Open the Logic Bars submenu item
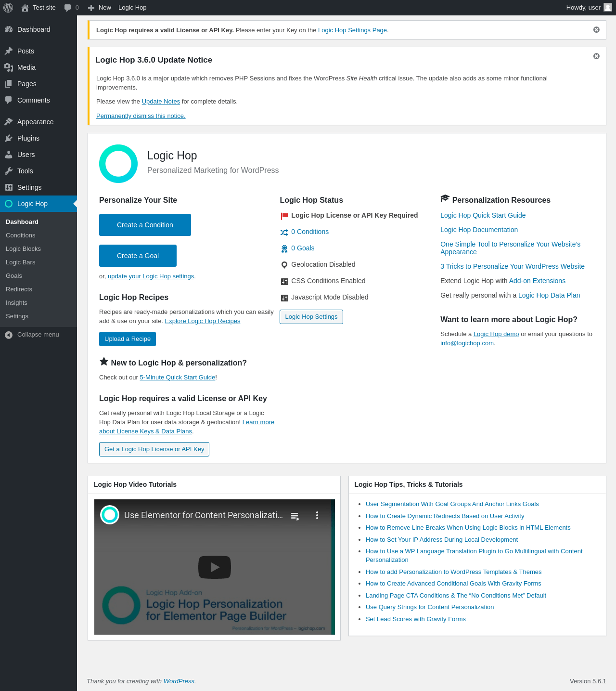This screenshot has width=616, height=691. pos(21,262)
